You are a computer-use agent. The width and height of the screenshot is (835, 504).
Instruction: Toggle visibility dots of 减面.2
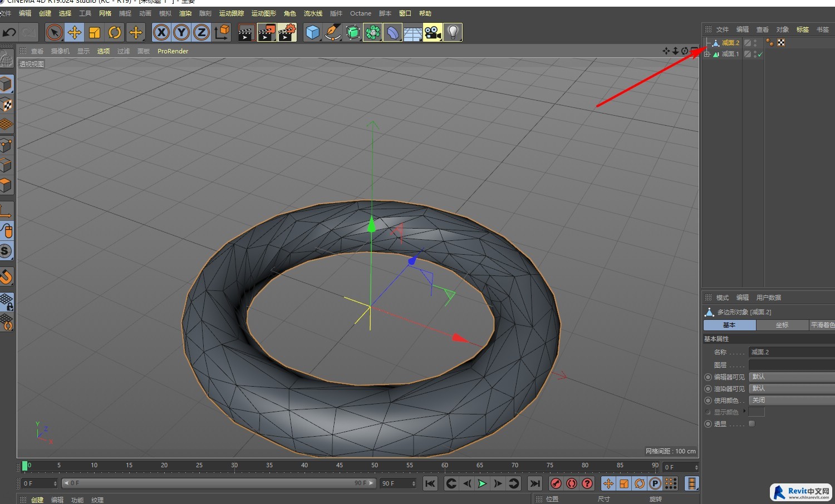point(755,43)
